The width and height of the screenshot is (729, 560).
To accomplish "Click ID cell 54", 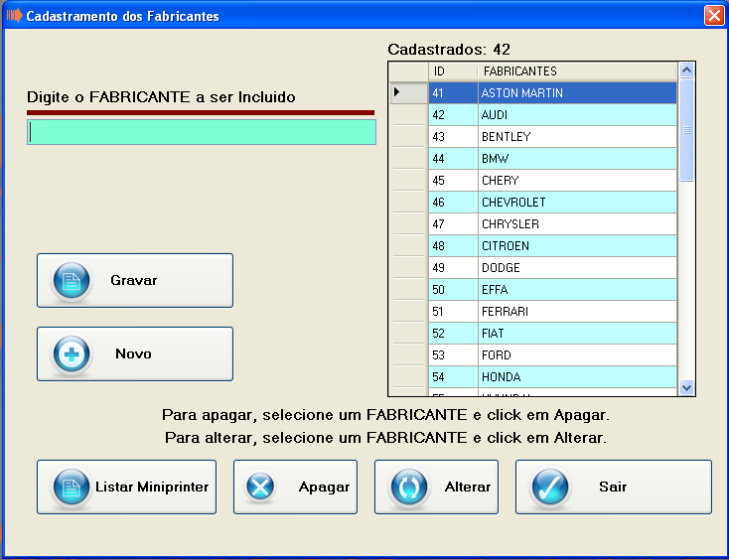I will [453, 377].
